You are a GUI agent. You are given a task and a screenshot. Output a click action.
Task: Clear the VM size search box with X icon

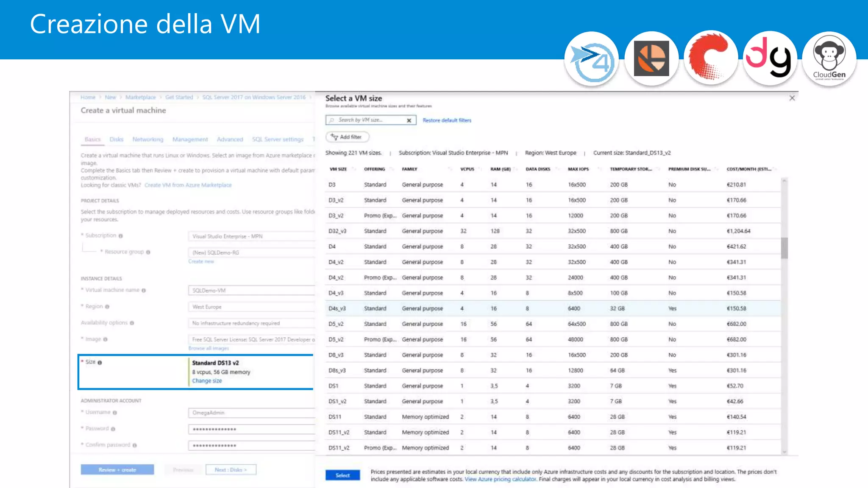coord(409,121)
